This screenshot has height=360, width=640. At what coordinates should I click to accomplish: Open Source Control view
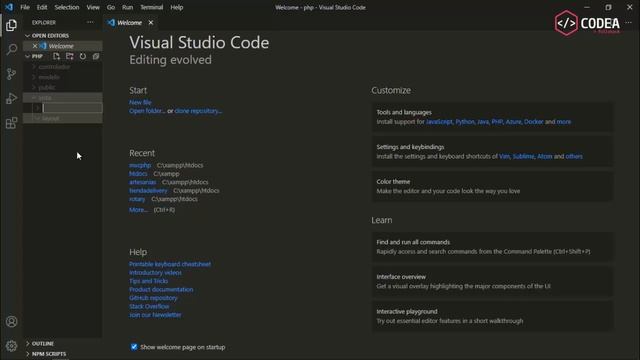[11, 74]
